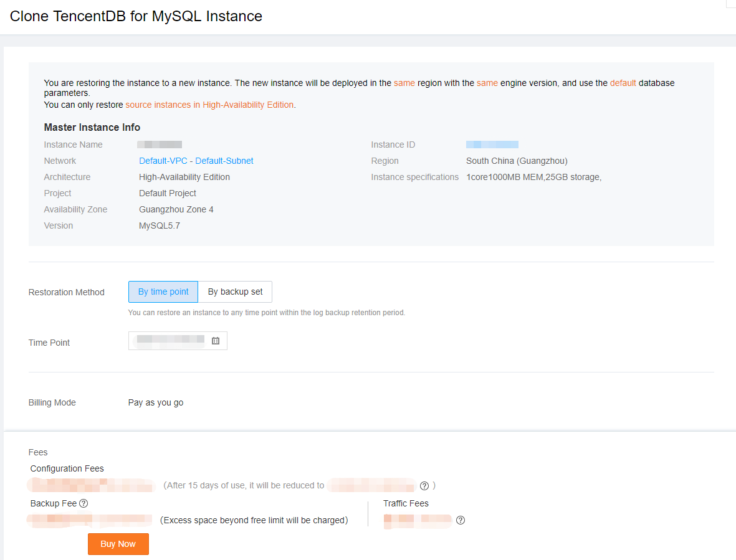Click 'Pay as you go' billing mode
Screen dimensions: 736x560
pos(156,402)
